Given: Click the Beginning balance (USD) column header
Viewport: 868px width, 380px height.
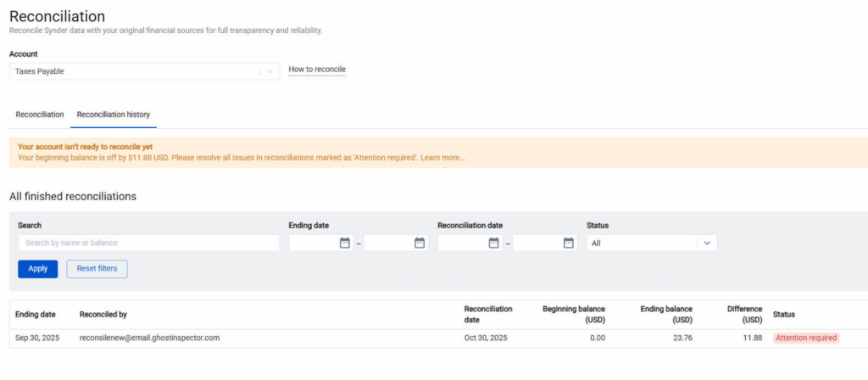Looking at the screenshot, I should point(573,315).
